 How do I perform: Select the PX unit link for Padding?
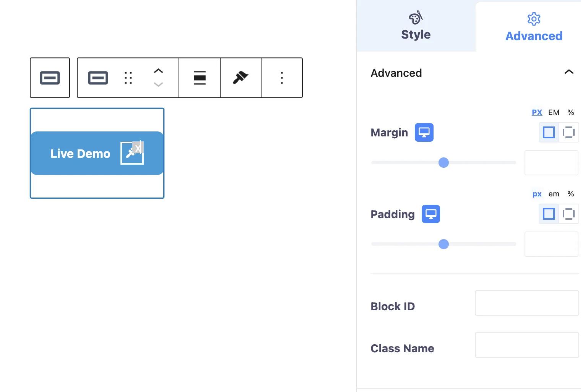pyautogui.click(x=537, y=194)
